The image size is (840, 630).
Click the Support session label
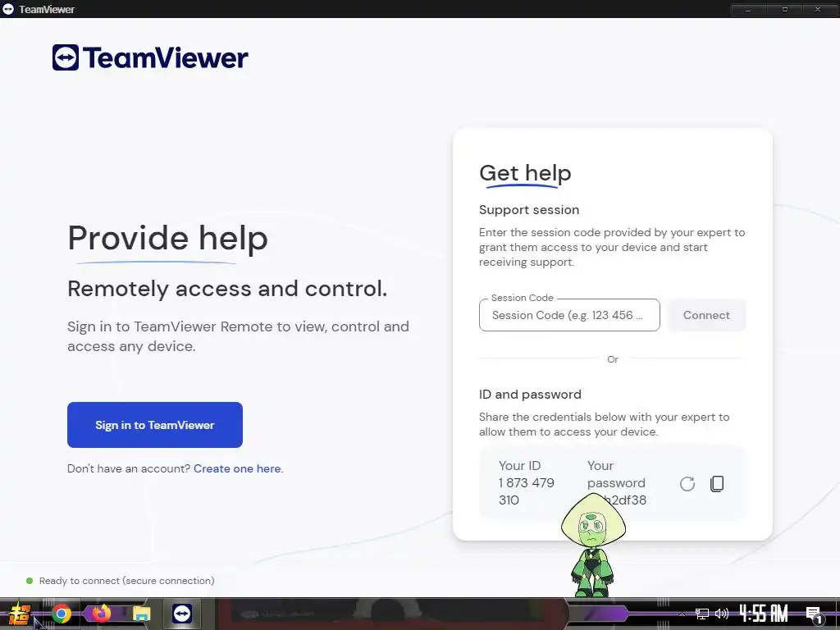pyautogui.click(x=529, y=210)
